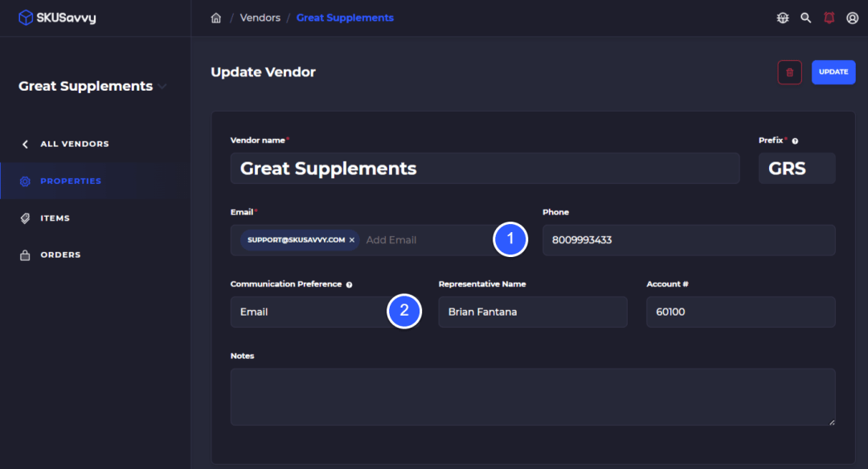Edit the Vendor name field
Screen dimensions: 868x469
point(485,168)
